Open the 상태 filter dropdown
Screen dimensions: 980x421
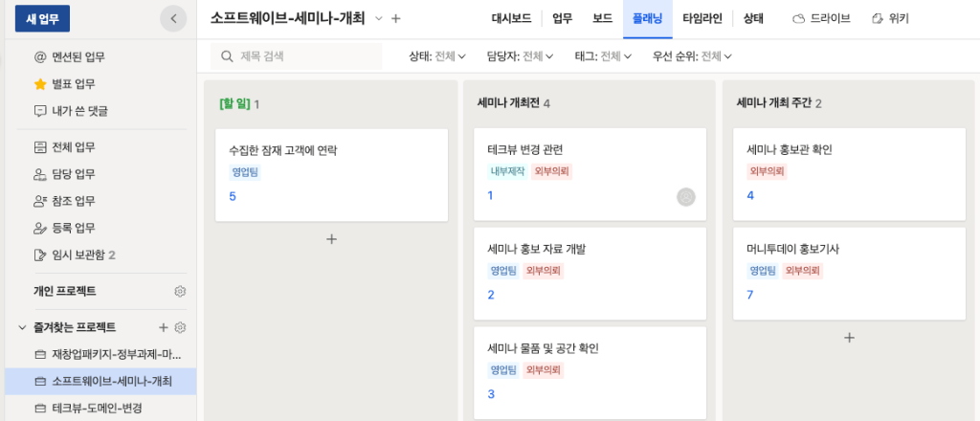437,56
